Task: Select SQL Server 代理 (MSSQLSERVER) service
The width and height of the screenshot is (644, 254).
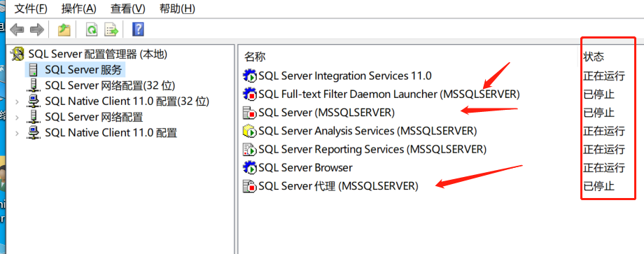Action: click(338, 186)
